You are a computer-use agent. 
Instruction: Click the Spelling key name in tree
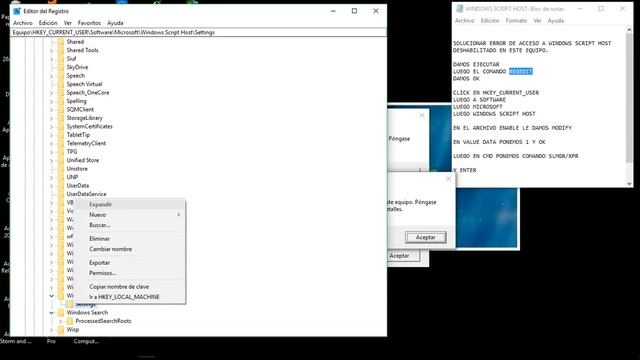click(x=77, y=101)
